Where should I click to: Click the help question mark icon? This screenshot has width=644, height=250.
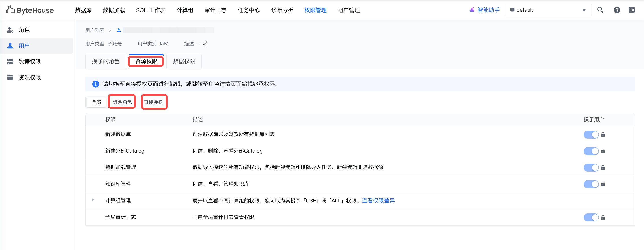click(x=617, y=10)
